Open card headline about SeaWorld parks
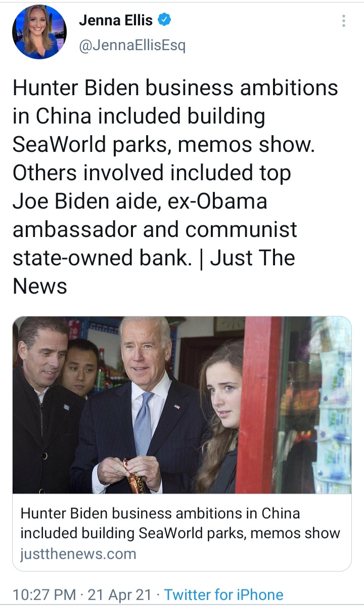The image size is (364, 609). click(180, 523)
